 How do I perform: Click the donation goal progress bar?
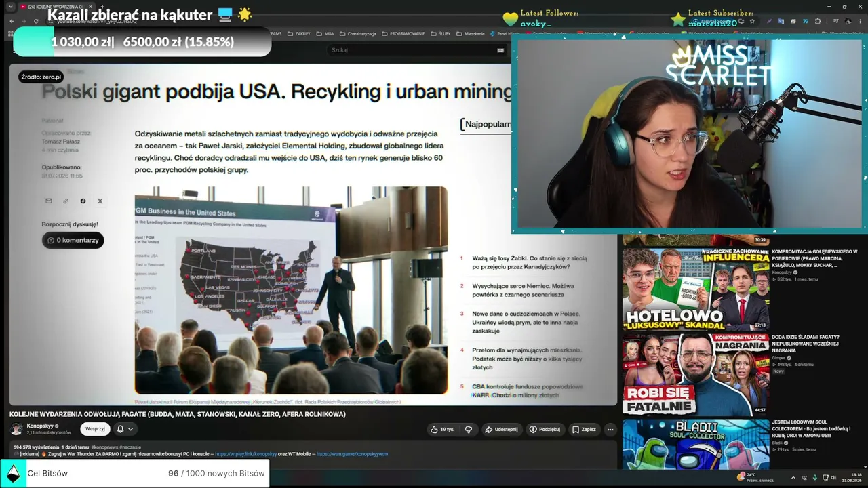[x=142, y=42]
